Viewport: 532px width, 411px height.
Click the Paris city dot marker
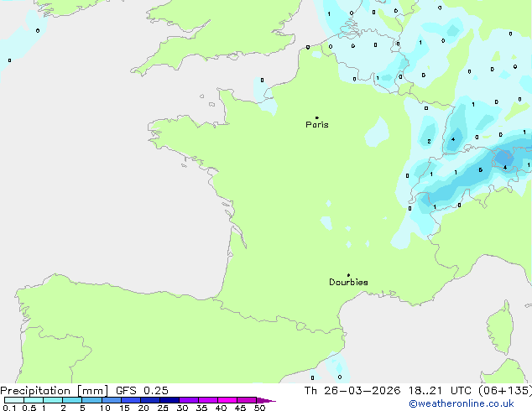pos(317,117)
